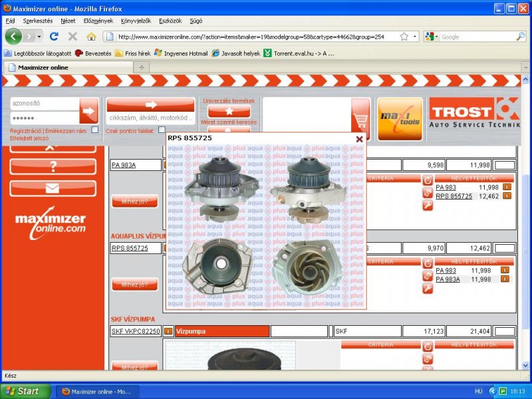This screenshot has height=399, width=532.
Task: Click the Vízpumpa cell in SKF row
Action: click(x=222, y=331)
